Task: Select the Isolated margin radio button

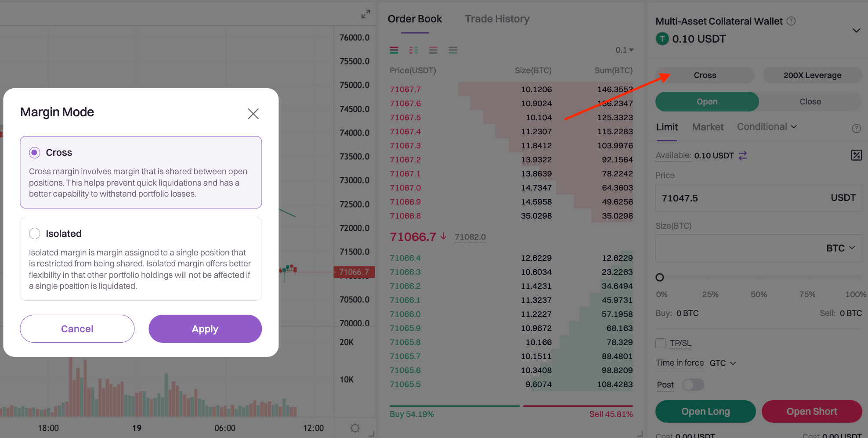Action: click(35, 233)
